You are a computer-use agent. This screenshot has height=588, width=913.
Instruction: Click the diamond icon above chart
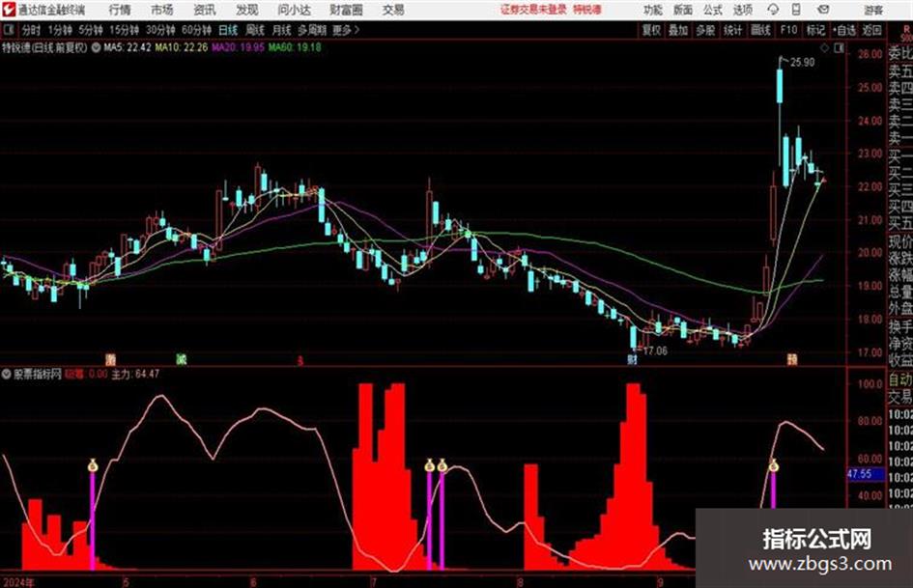[x=824, y=48]
